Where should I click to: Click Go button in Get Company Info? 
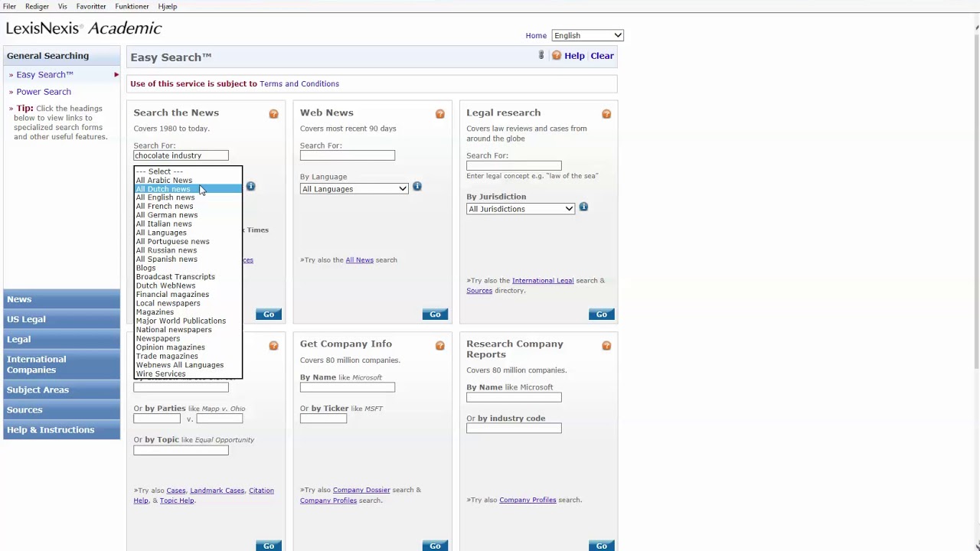click(x=435, y=546)
